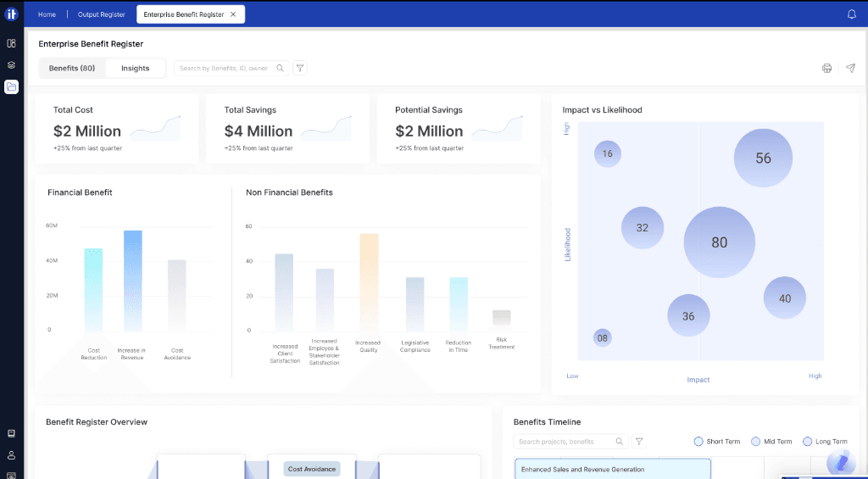Screen dimensions: 868x479
Task: Click the Benefits Timeline heading
Action: pos(547,422)
